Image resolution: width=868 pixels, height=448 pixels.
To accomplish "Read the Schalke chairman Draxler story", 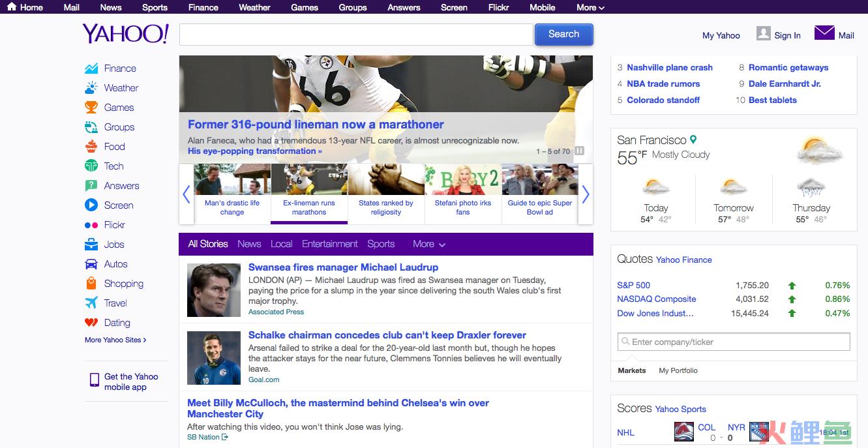I will coord(387,335).
